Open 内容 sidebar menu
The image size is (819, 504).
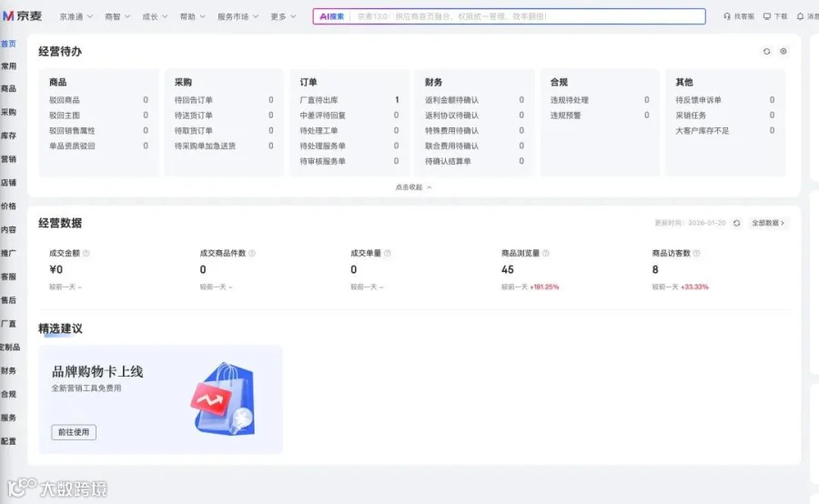click(8, 230)
